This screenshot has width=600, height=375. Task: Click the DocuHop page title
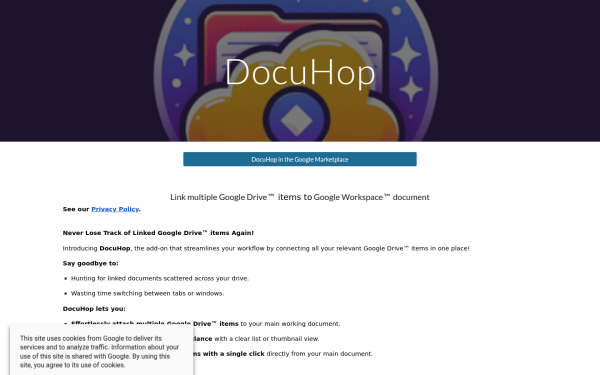[300, 72]
